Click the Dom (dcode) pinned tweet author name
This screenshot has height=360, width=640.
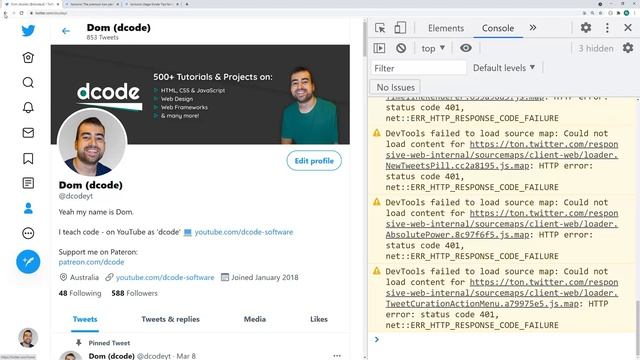tap(111, 356)
